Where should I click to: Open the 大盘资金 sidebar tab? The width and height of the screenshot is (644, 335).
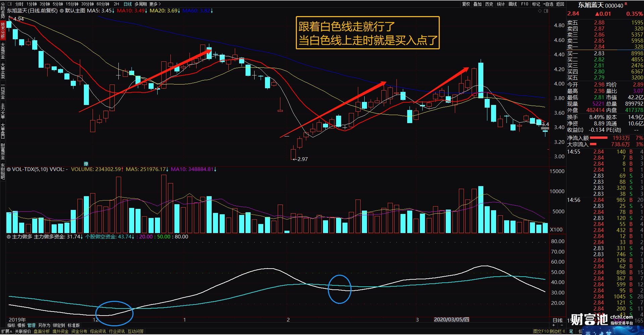pos(3,51)
